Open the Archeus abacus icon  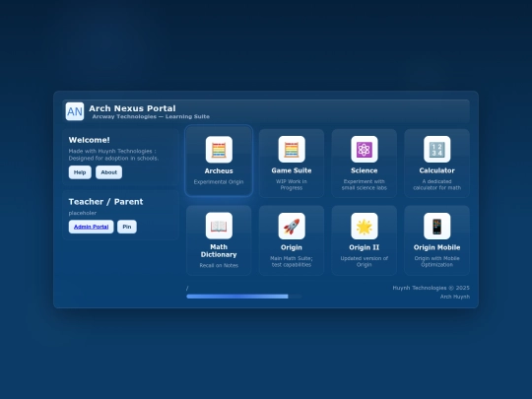219,150
